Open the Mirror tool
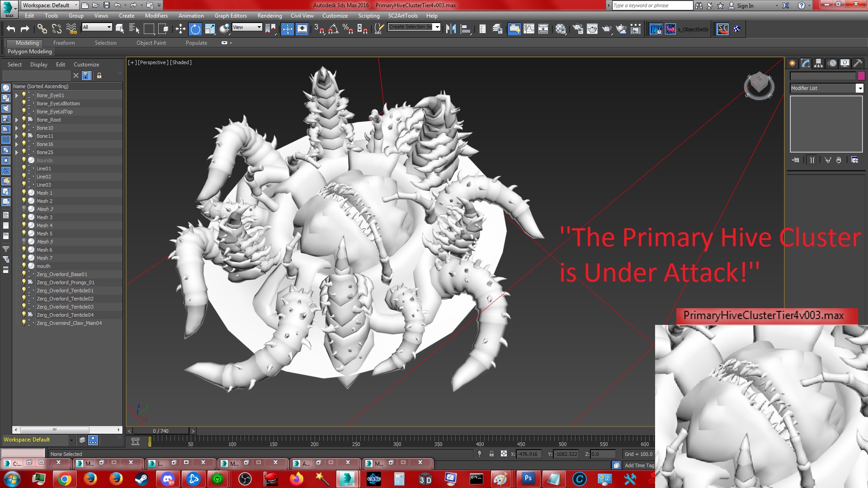Image resolution: width=868 pixels, height=488 pixels. click(451, 29)
